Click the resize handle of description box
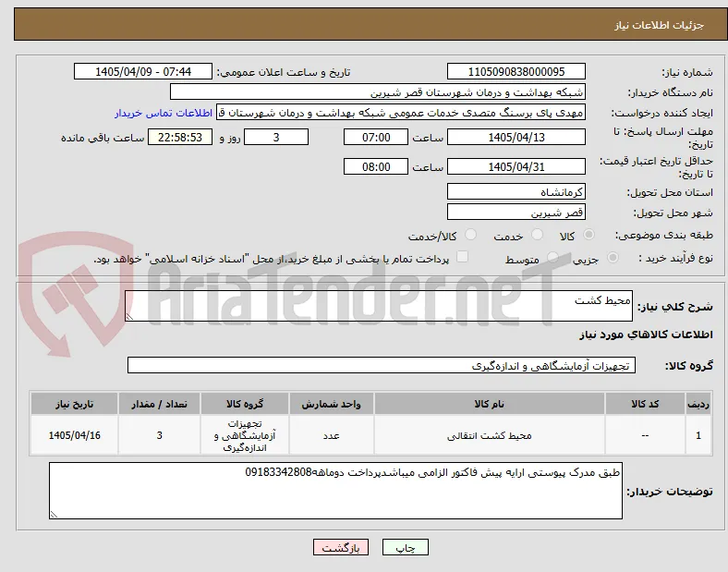The image size is (728, 572). tap(129, 317)
